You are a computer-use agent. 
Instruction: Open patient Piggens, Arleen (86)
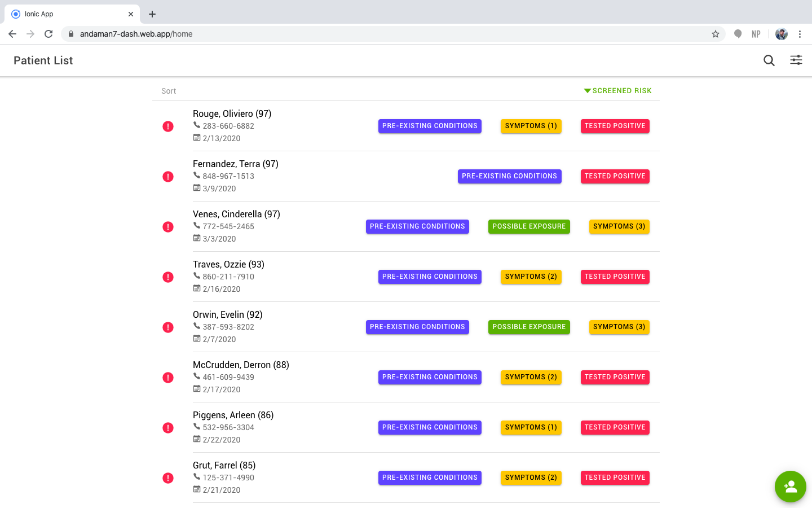pos(233,415)
